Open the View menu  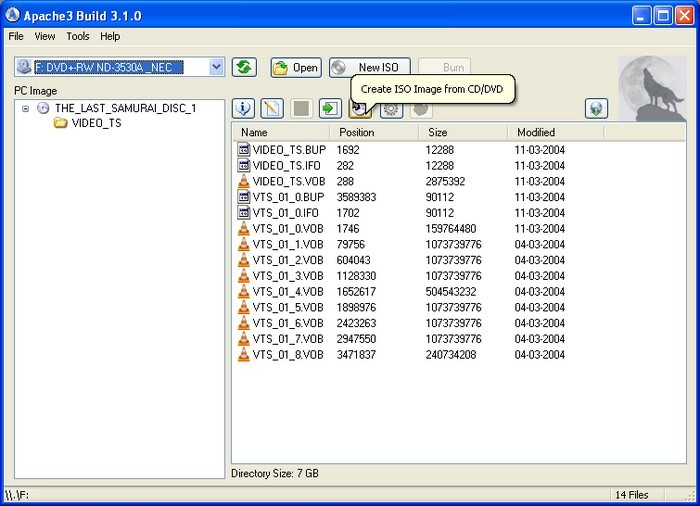pyautogui.click(x=45, y=36)
